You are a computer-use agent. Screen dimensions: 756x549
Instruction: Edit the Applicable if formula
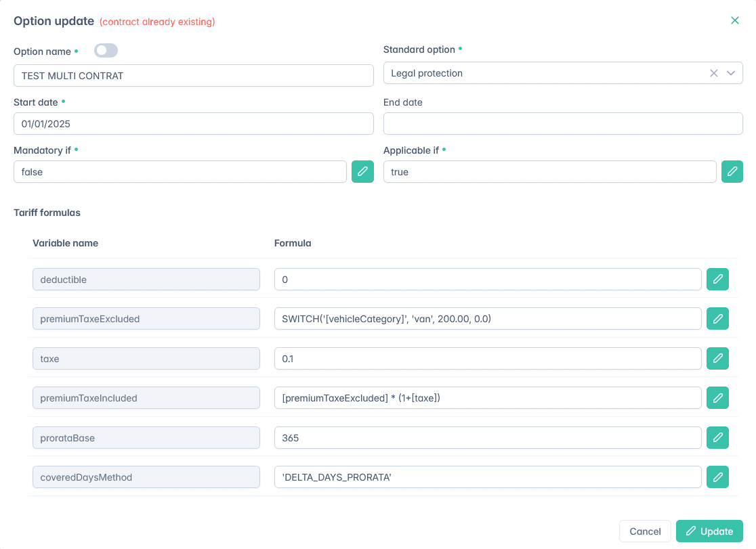click(732, 171)
